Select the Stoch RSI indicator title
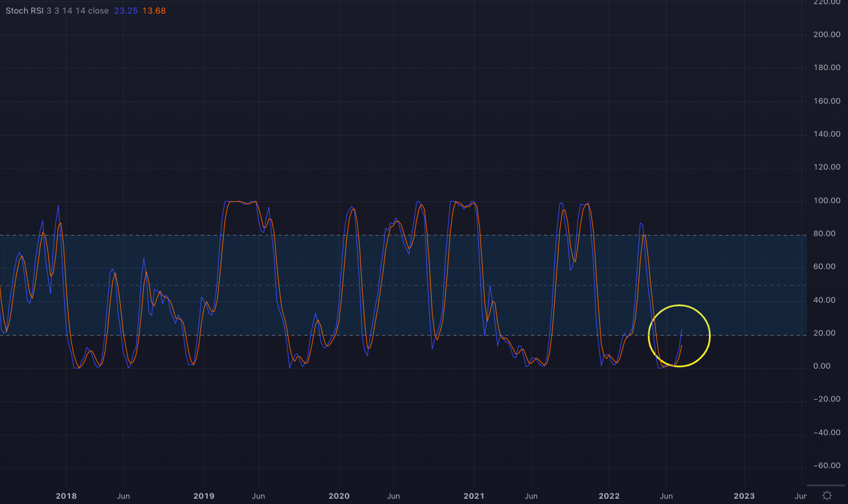This screenshot has height=504, width=848. [24, 11]
